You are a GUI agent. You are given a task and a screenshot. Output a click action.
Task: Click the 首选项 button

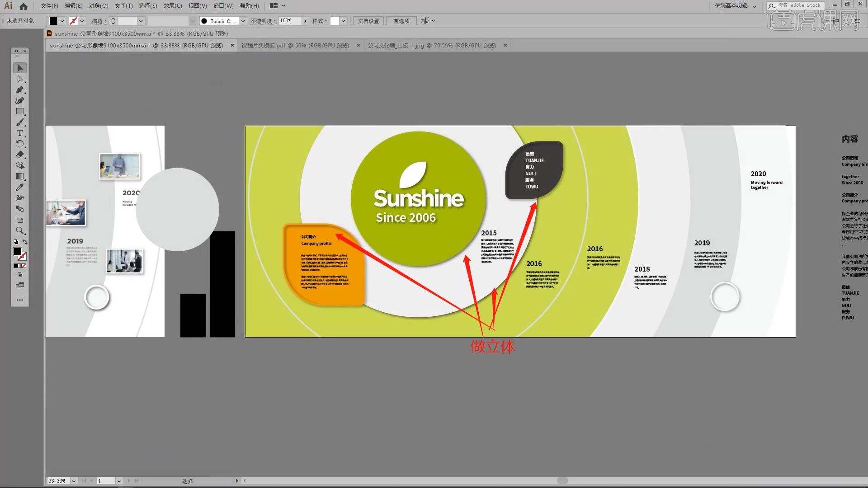[401, 21]
